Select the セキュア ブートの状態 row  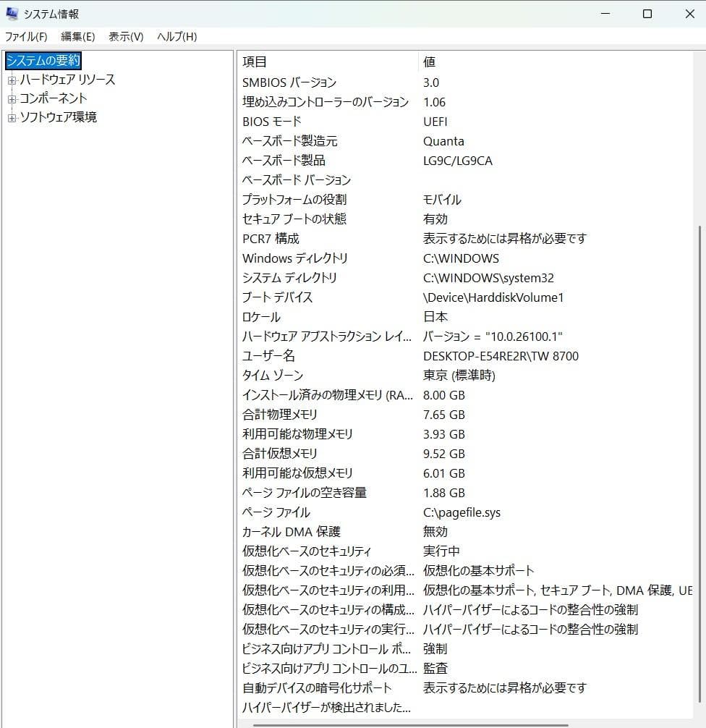coord(326,219)
